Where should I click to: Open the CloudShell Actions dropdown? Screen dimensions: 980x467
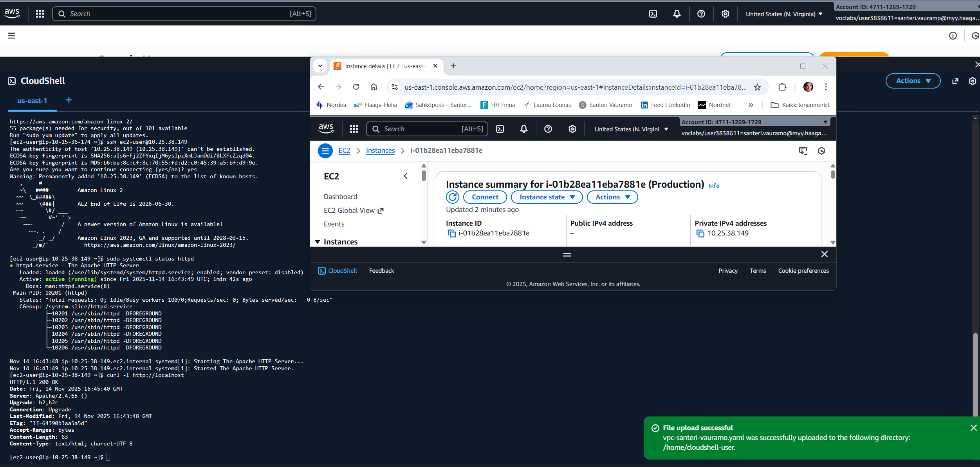coord(913,81)
